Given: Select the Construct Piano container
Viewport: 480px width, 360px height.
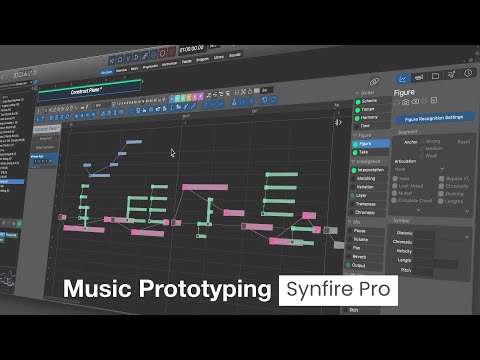Looking at the screenshot, I should 89,91.
